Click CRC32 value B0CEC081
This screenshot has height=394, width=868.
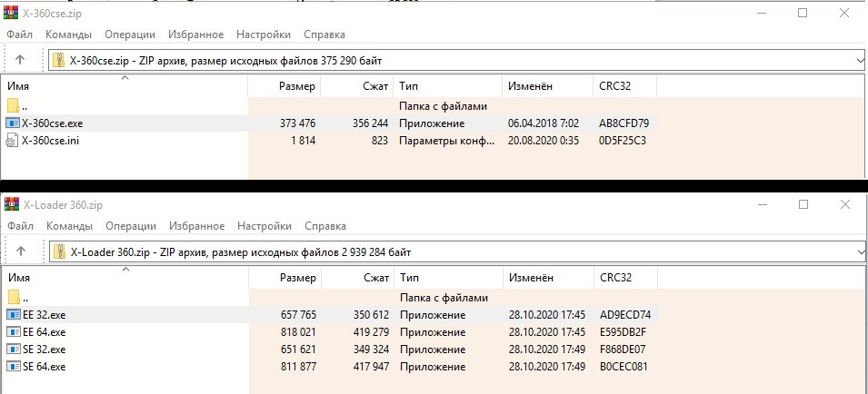[x=624, y=367]
